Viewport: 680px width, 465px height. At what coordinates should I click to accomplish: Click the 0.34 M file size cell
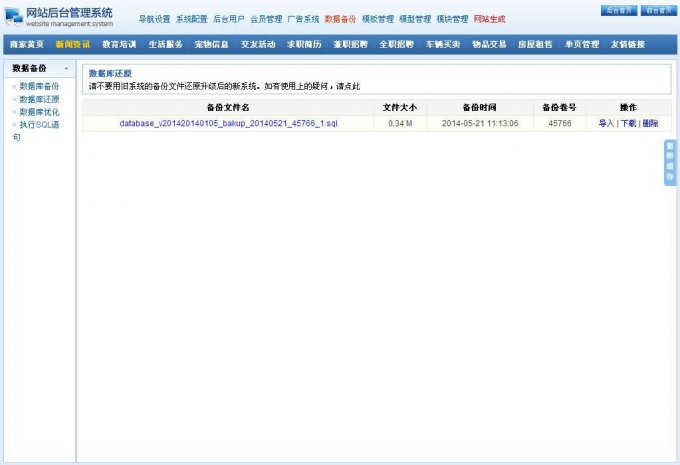[400, 123]
